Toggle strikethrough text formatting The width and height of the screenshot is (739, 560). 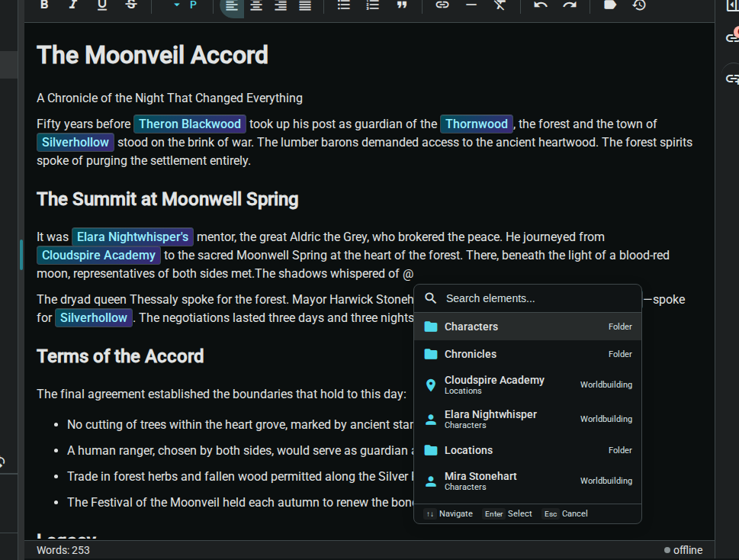[x=131, y=5]
